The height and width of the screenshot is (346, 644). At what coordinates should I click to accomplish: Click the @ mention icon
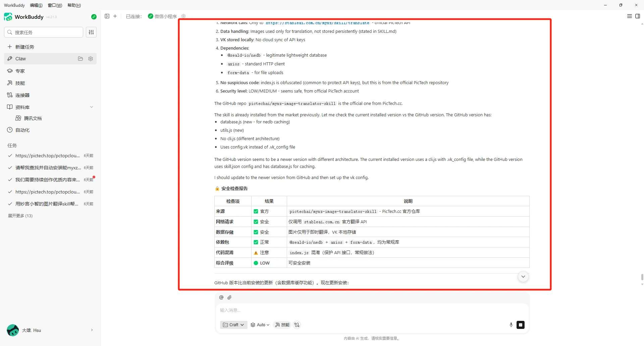pos(221,297)
